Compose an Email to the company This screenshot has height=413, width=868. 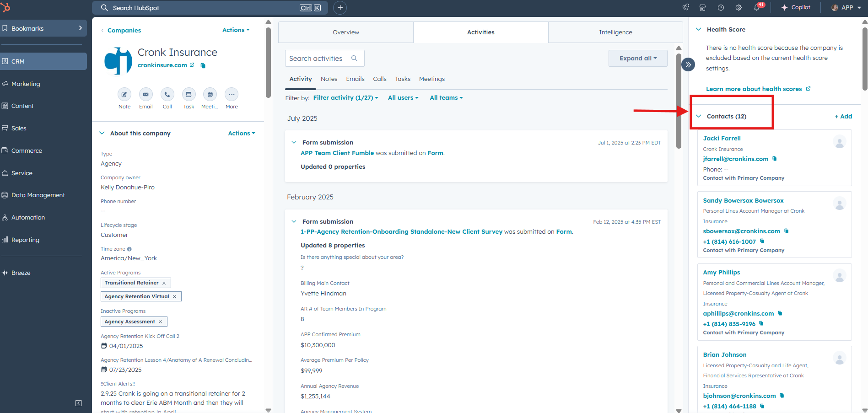pyautogui.click(x=146, y=94)
